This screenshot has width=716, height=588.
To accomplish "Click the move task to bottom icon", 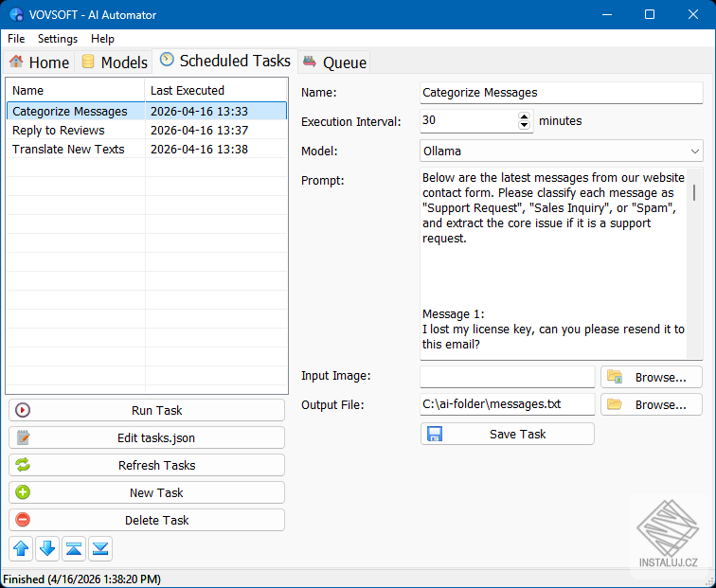I will click(100, 548).
